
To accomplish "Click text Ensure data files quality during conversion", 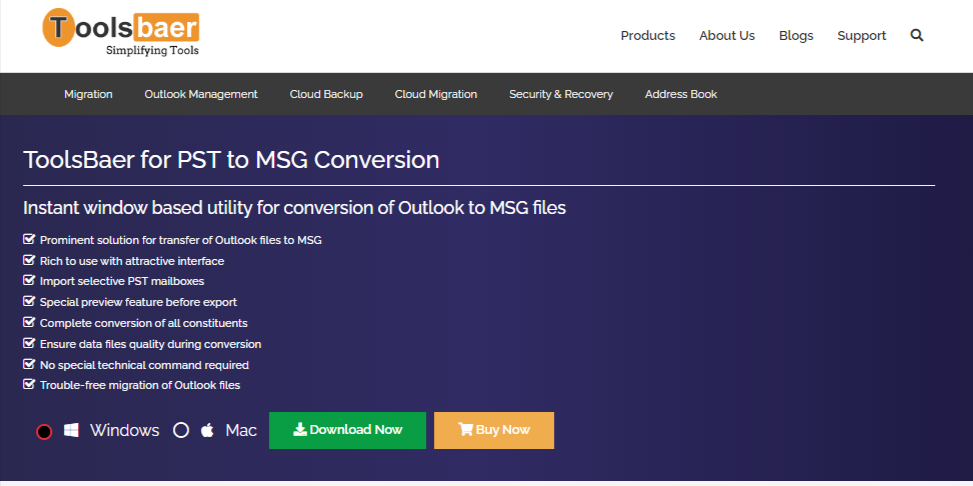I will pos(151,344).
